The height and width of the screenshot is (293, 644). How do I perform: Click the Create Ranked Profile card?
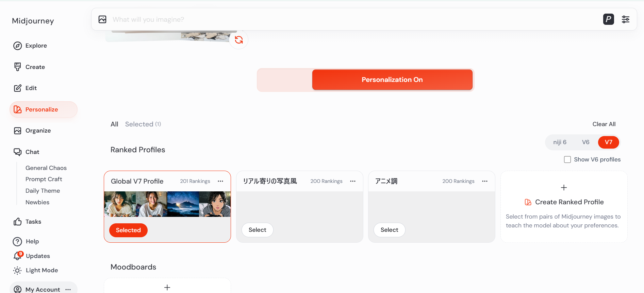(x=564, y=207)
